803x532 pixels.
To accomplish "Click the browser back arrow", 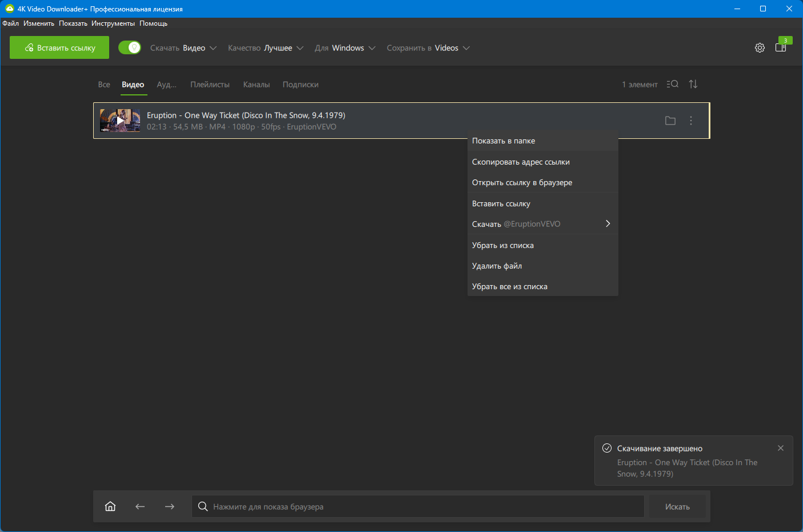I will (x=140, y=506).
